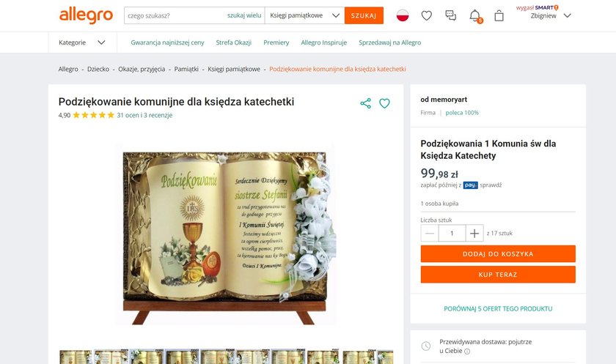Screen dimensions: 616x364
Task: Click the KUP TERAZ button
Action: (x=498, y=275)
